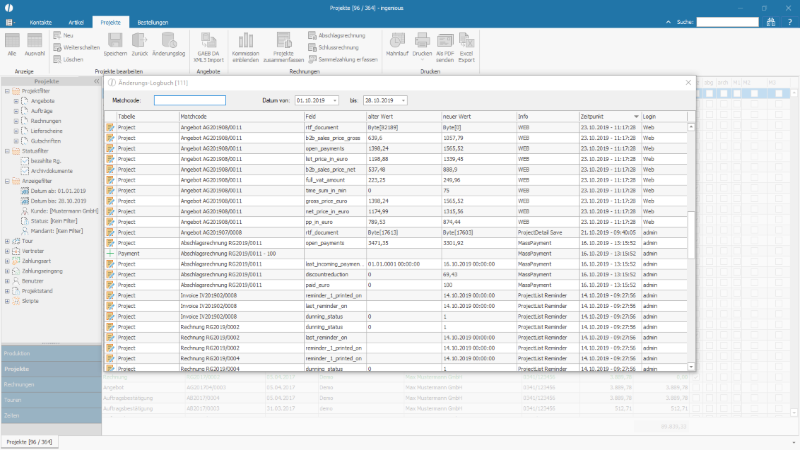
Task: Click Weiterschalten in ribbon
Action: pos(77,47)
